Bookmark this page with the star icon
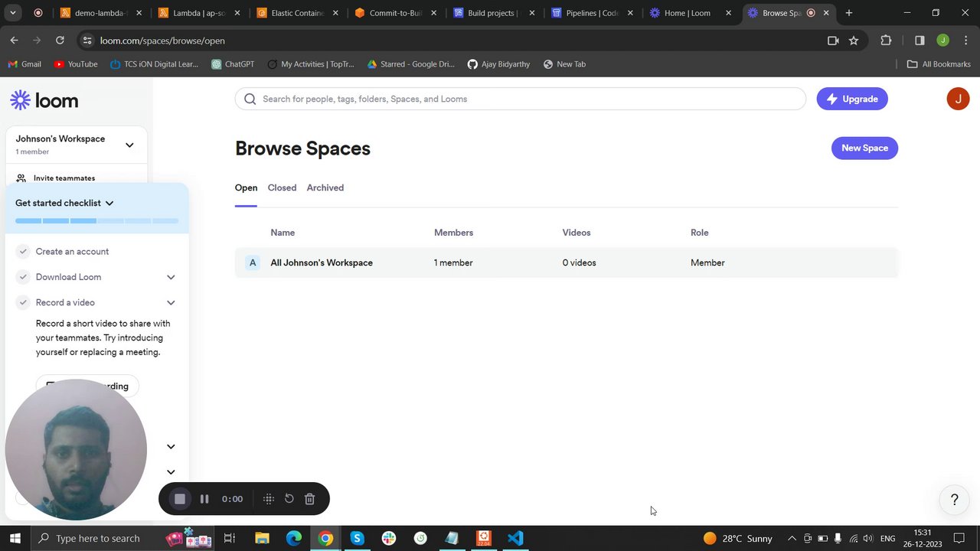 click(854, 41)
